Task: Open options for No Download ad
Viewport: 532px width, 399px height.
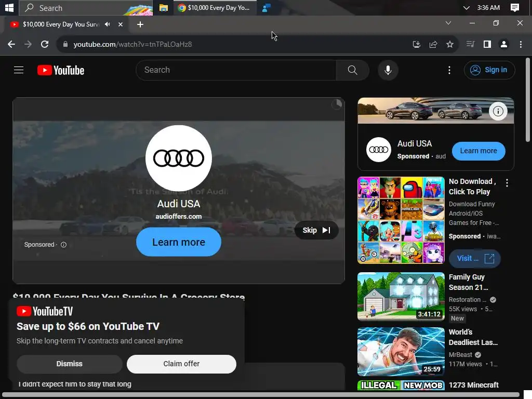Action: click(507, 183)
